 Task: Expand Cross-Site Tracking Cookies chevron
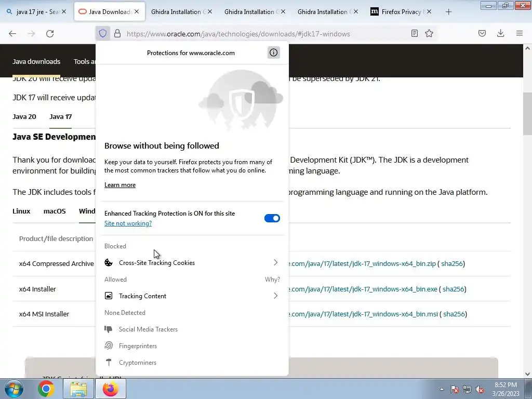coord(275,262)
